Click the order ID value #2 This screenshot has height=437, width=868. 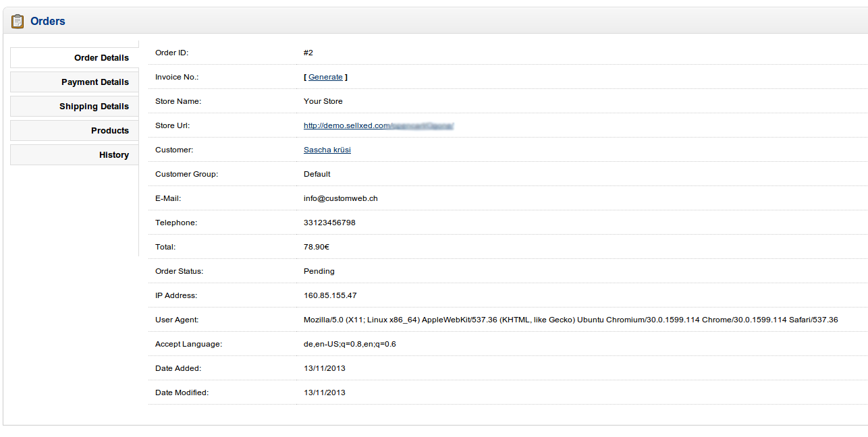pyautogui.click(x=308, y=53)
